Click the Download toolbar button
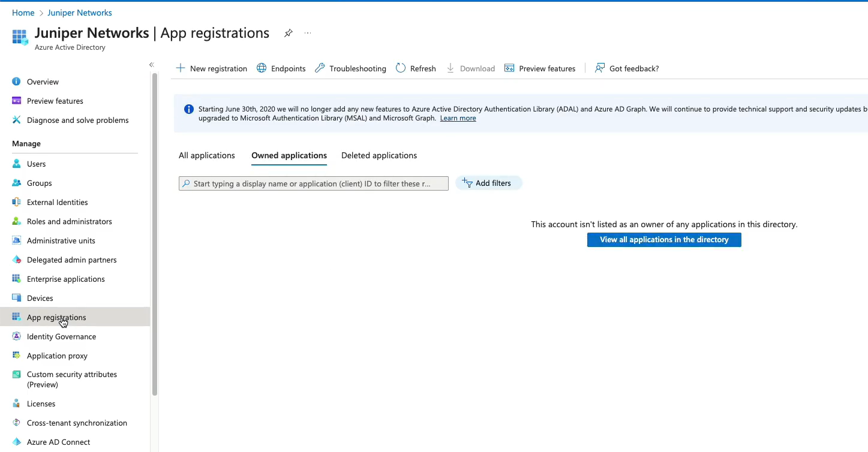Viewport: 868px width, 452px height. (471, 68)
